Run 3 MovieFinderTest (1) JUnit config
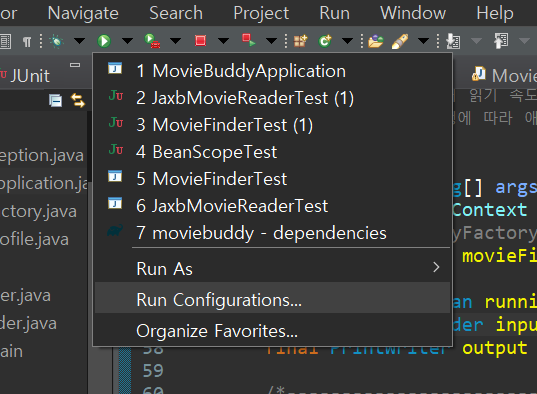The width and height of the screenshot is (537, 394). click(273, 125)
